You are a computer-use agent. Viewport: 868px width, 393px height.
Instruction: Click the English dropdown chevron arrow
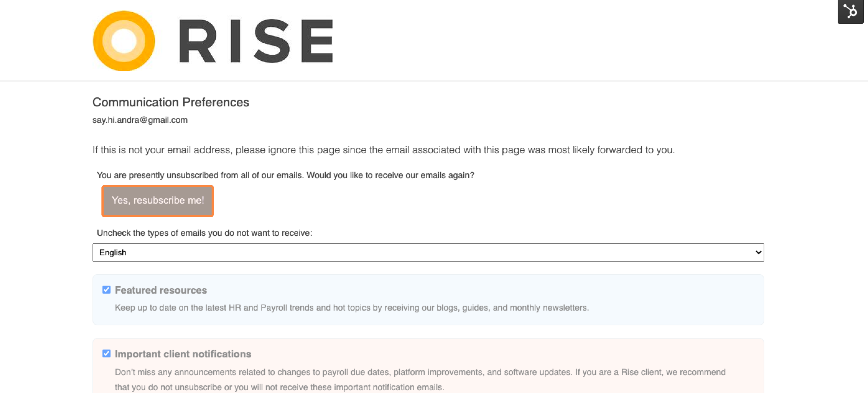tap(758, 252)
